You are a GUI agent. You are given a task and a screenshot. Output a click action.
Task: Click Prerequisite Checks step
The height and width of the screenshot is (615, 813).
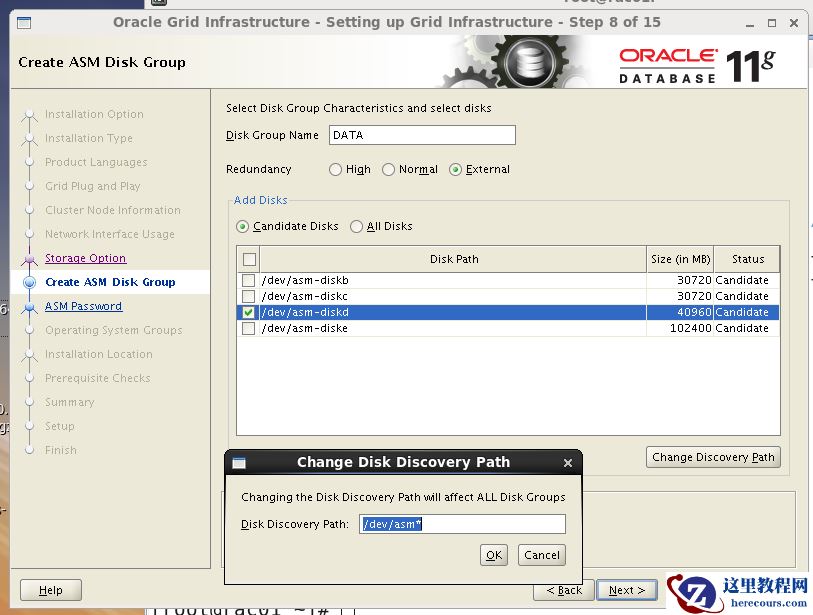coord(97,379)
